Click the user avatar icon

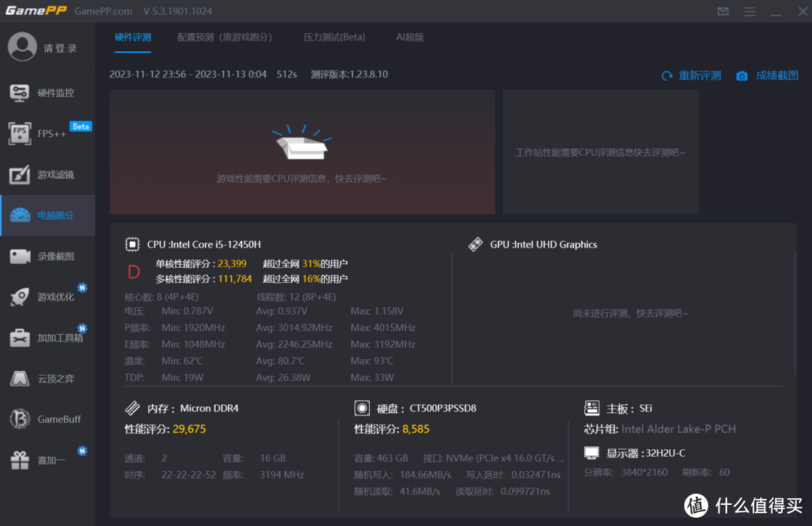[x=23, y=47]
